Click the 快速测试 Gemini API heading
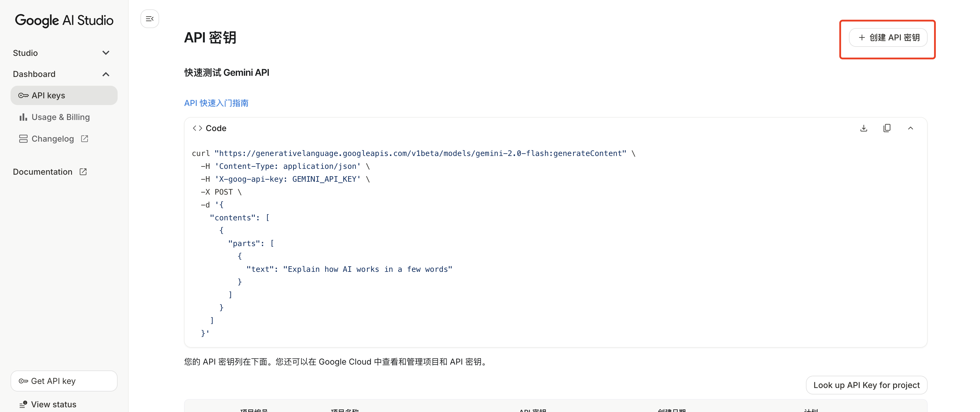Viewport: 980px width, 412px height. 227,73
